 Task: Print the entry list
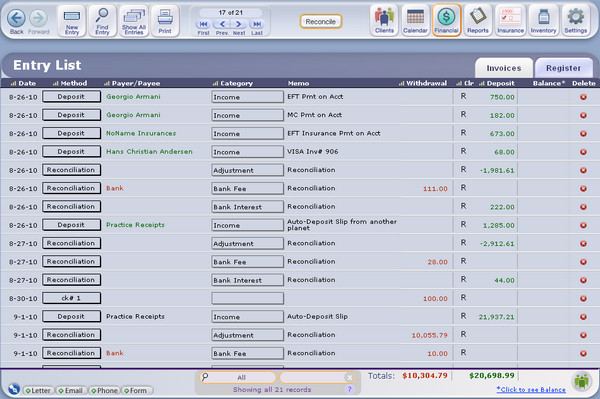[x=165, y=21]
